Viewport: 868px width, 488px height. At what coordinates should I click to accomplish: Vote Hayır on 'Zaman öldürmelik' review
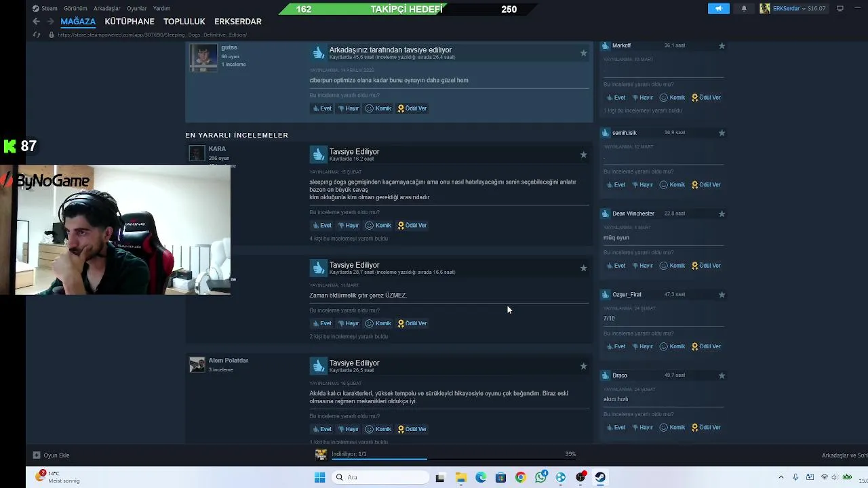coord(349,323)
